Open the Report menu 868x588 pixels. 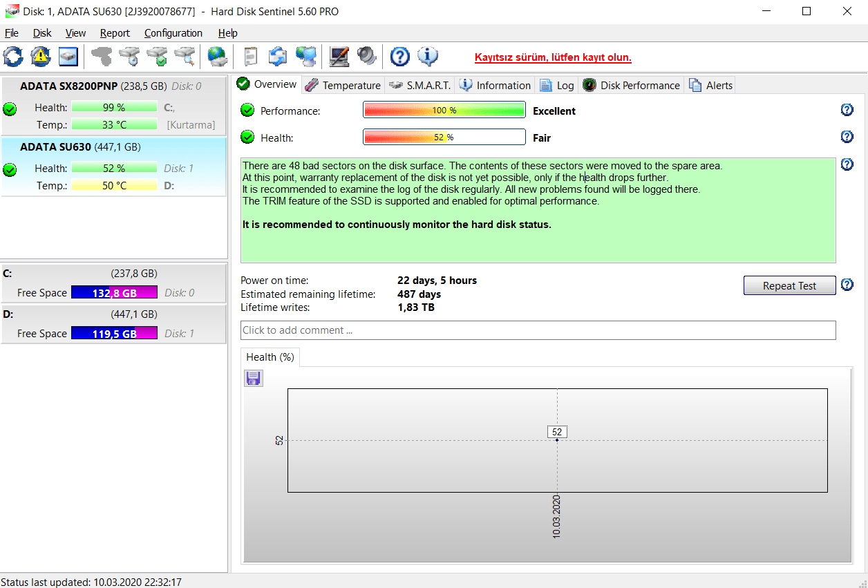(x=115, y=33)
